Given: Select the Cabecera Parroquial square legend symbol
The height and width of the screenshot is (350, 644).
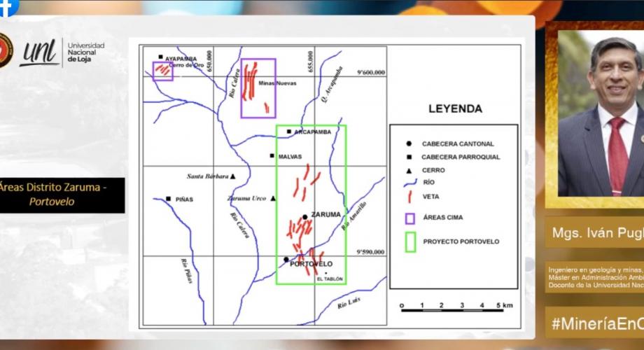Looking at the screenshot, I should point(409,157).
